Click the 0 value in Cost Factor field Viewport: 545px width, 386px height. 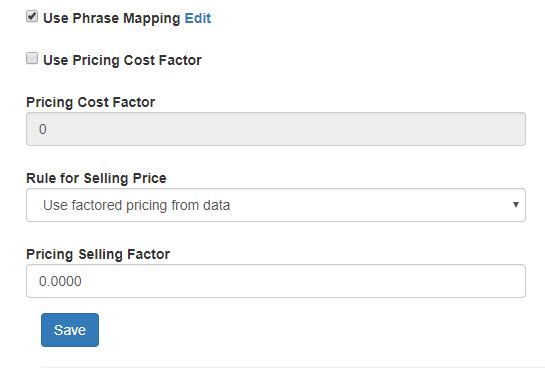point(42,129)
